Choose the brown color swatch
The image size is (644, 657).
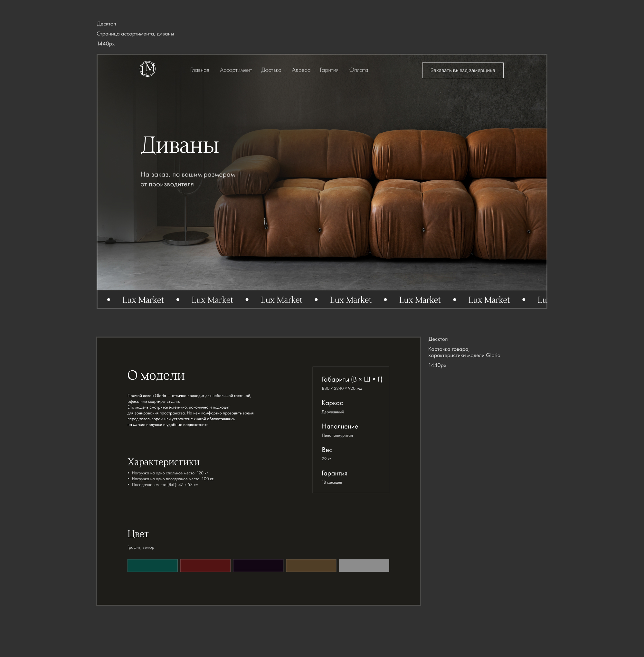pyautogui.click(x=311, y=565)
